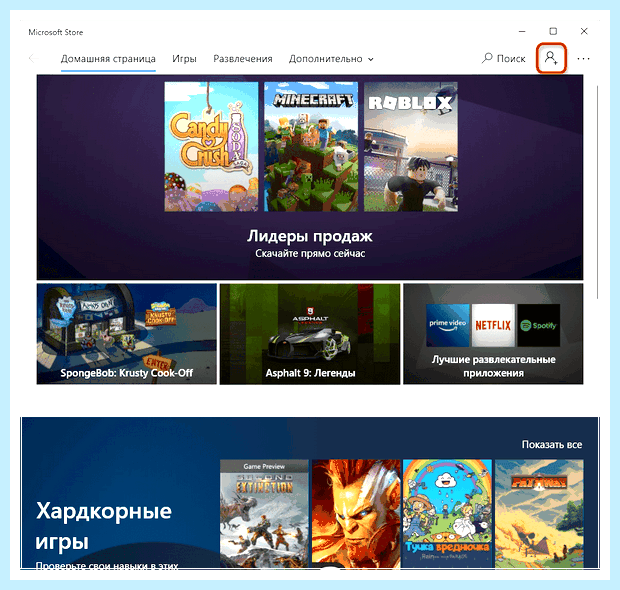This screenshot has height=590, width=620.
Task: Expand the Дополнительно dropdown
Action: 331,59
